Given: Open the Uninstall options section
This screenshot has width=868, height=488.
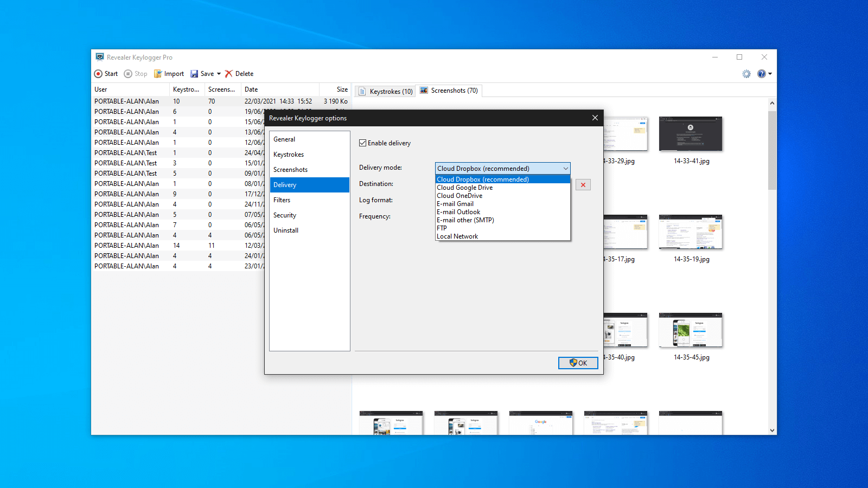Looking at the screenshot, I should (310, 230).
